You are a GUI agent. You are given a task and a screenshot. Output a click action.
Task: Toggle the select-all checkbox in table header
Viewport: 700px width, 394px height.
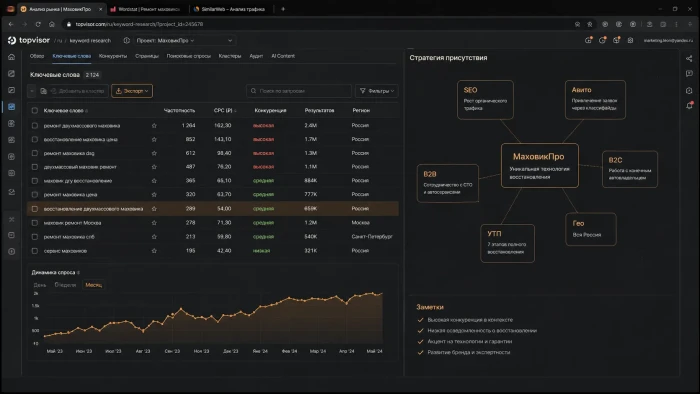pos(34,110)
